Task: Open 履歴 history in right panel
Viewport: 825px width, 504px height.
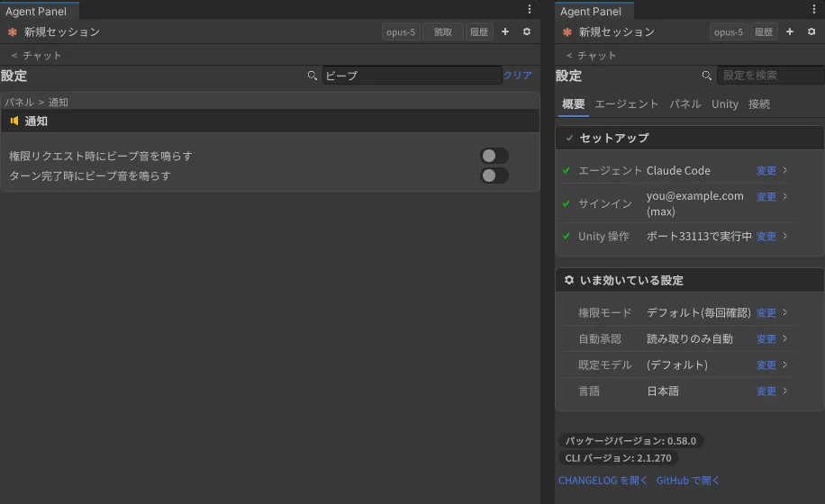Action: 764,32
